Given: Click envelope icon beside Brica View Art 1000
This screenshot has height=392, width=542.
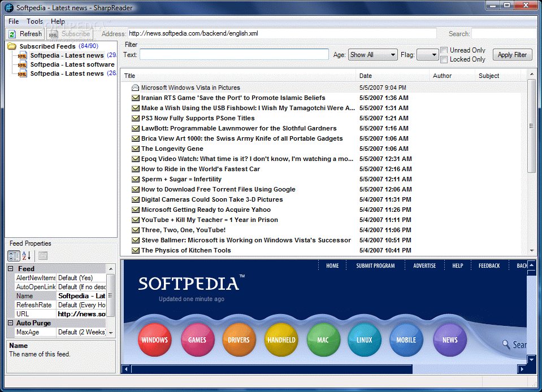Looking at the screenshot, I should pos(136,138).
